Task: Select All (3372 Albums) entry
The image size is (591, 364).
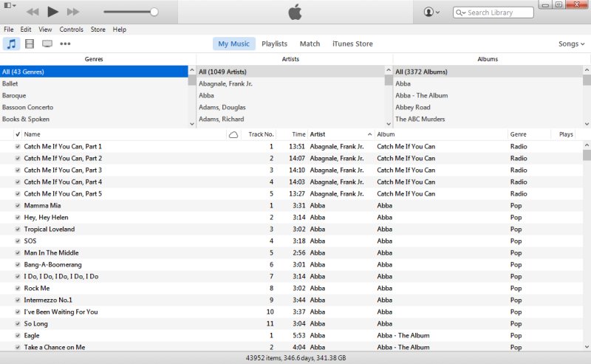Action: point(488,72)
